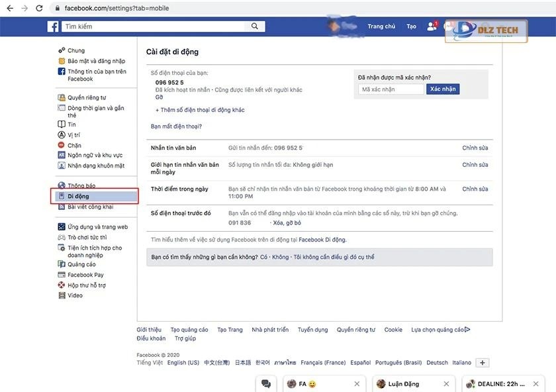Click the search magnifier icon

(x=254, y=26)
